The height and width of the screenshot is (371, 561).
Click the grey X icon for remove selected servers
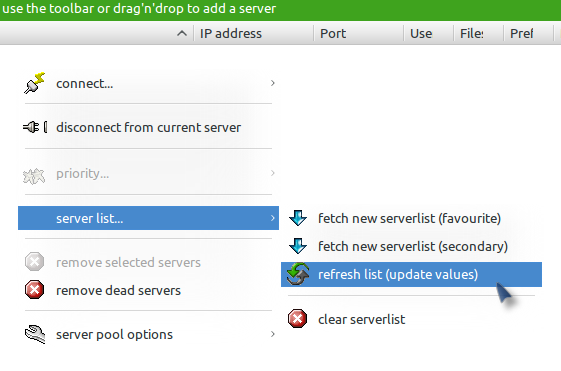coord(34,262)
